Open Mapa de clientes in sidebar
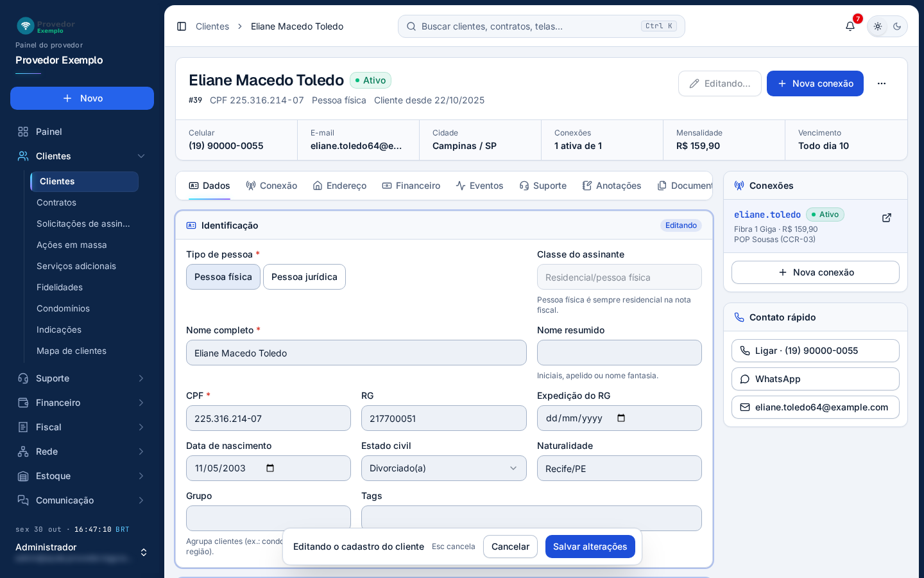 (85, 351)
